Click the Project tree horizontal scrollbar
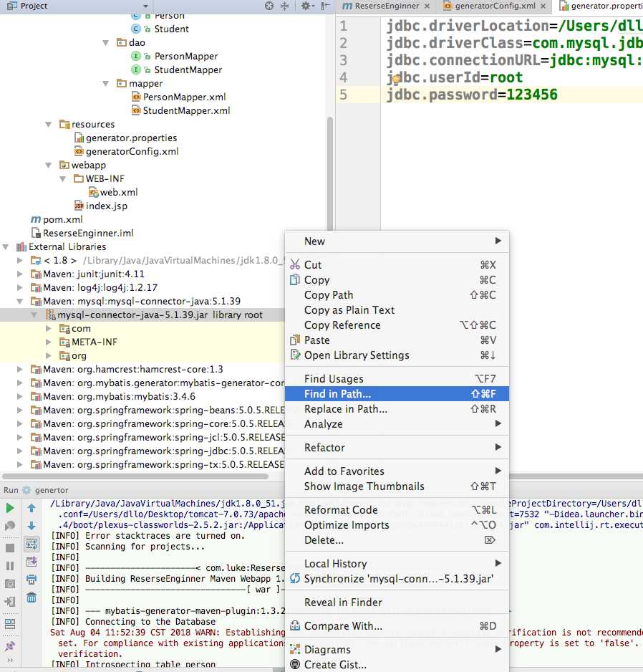This screenshot has width=643, height=672. pos(135,476)
